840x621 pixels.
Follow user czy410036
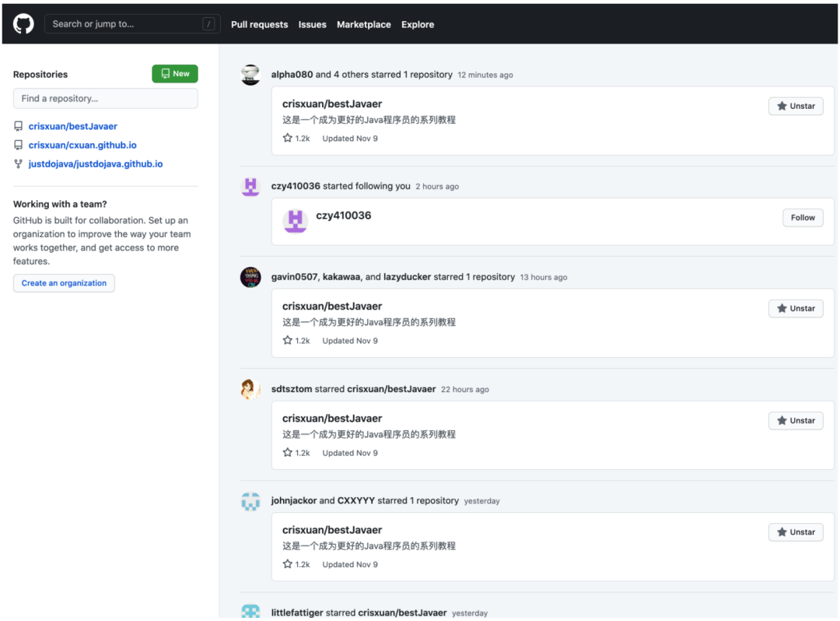tap(803, 218)
